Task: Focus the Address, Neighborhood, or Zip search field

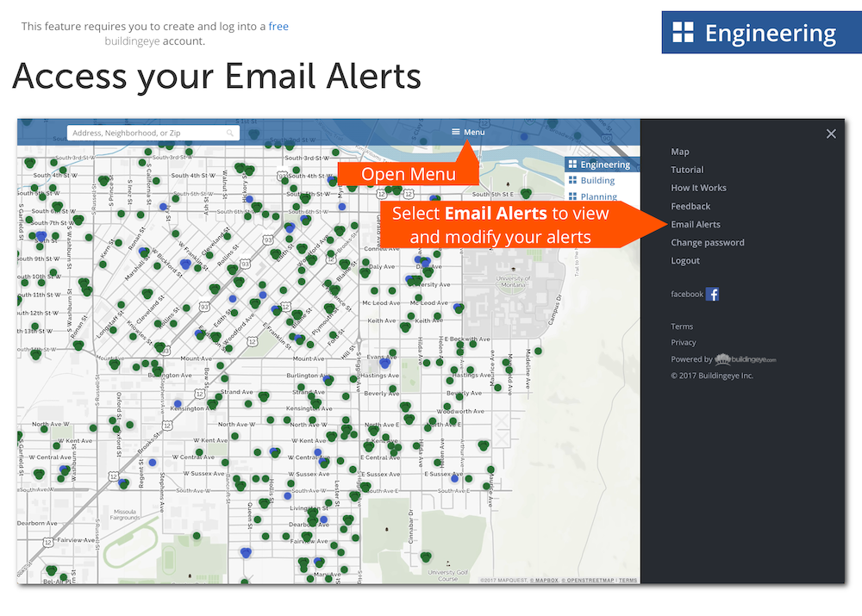Action: 153,133
